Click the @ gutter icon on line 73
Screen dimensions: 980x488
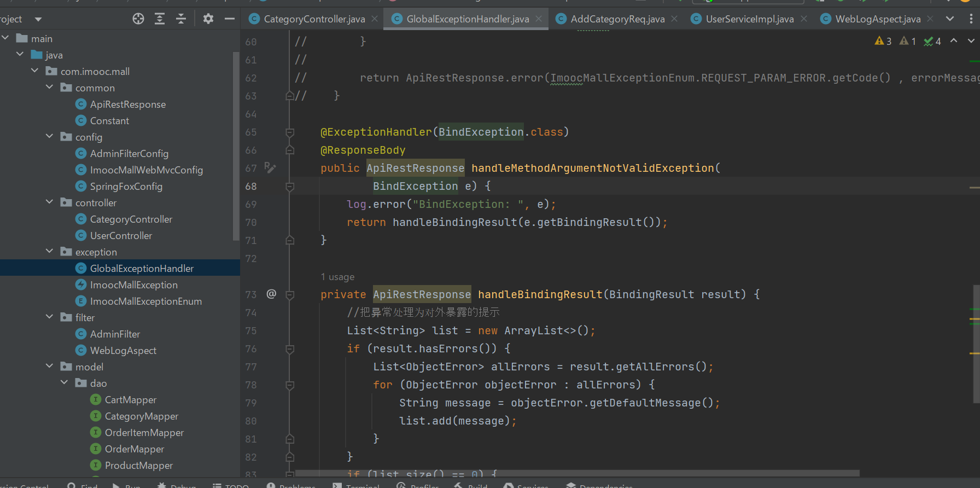tap(271, 294)
